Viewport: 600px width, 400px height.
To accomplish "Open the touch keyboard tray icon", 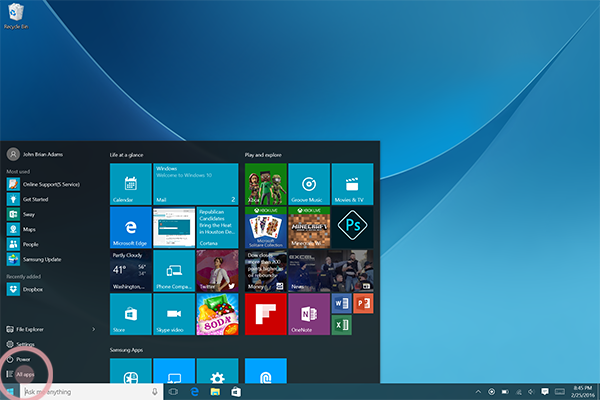I will (x=560, y=392).
